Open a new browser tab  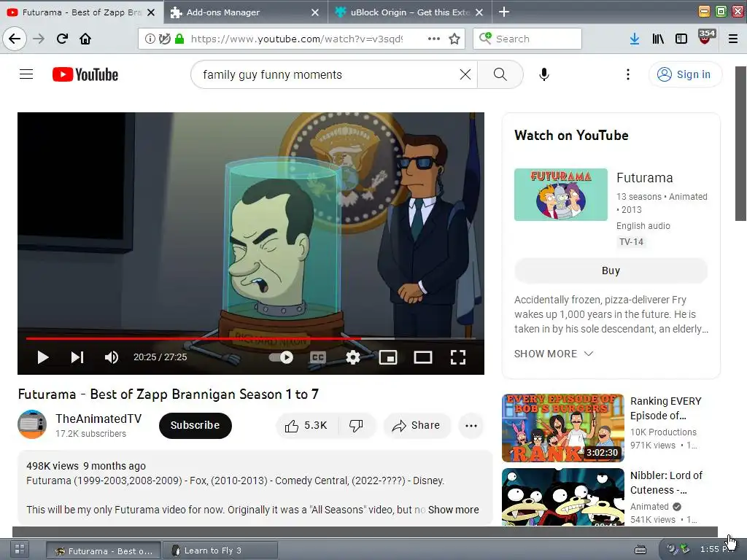point(503,12)
